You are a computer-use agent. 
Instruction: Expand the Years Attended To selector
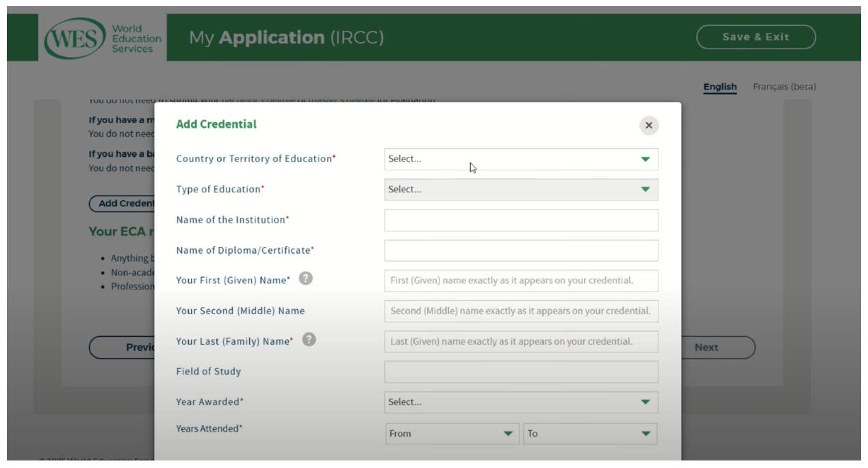(589, 433)
